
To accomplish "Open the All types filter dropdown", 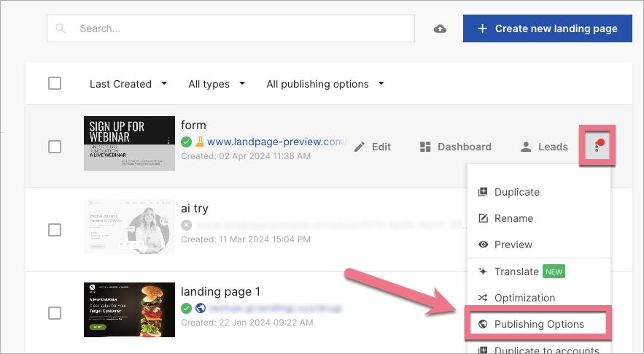I will 217,84.
